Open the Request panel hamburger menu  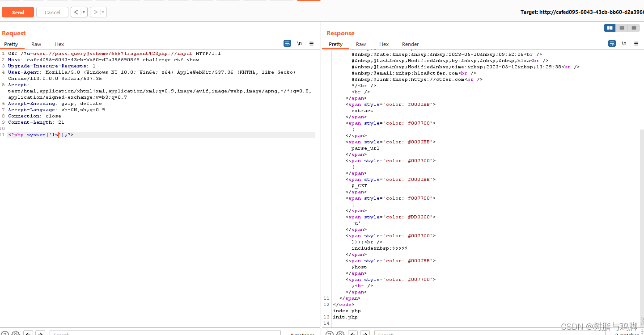tap(312, 43)
